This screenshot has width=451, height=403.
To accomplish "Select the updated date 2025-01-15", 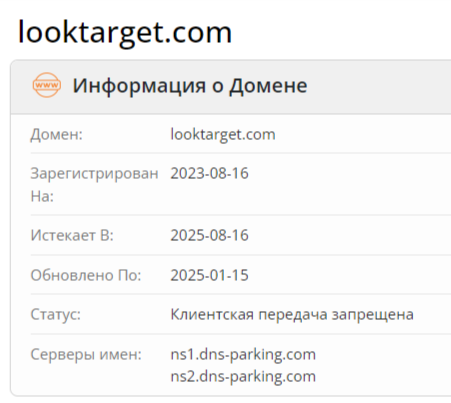I will (x=209, y=275).
